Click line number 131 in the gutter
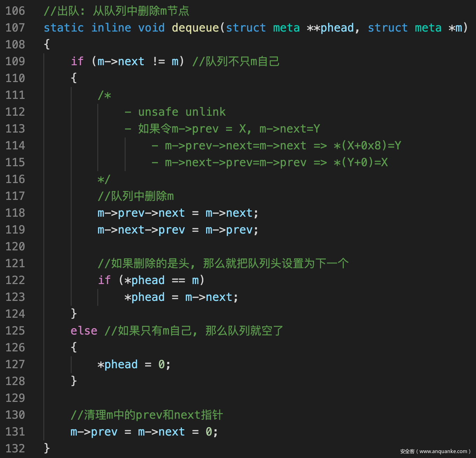 click(x=15, y=432)
